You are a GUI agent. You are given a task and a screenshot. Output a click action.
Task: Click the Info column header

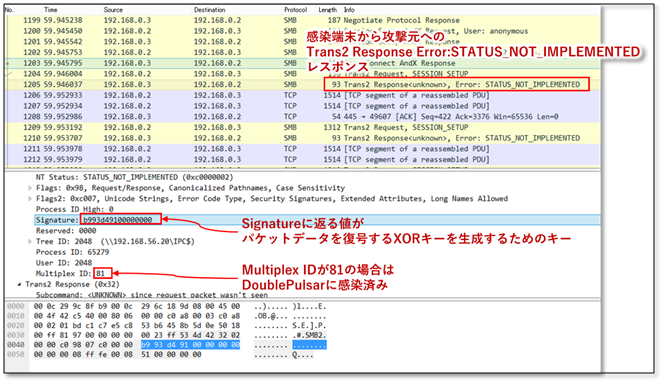click(x=349, y=10)
